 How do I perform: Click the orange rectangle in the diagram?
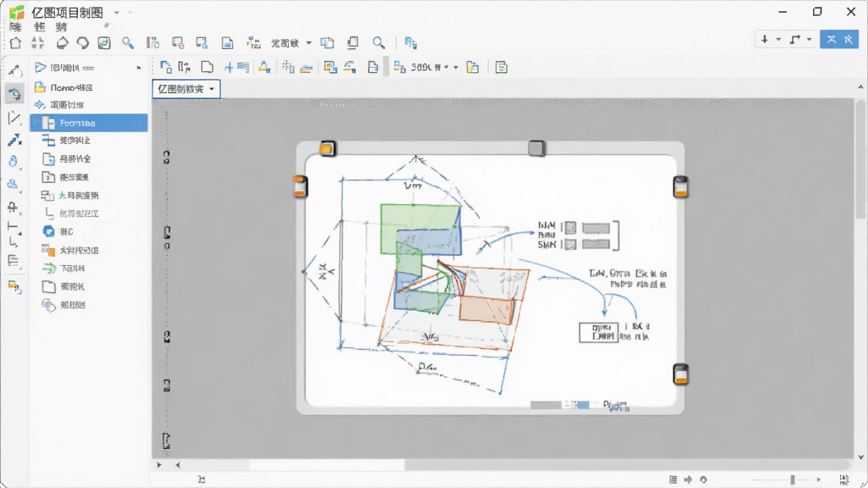pos(487,309)
